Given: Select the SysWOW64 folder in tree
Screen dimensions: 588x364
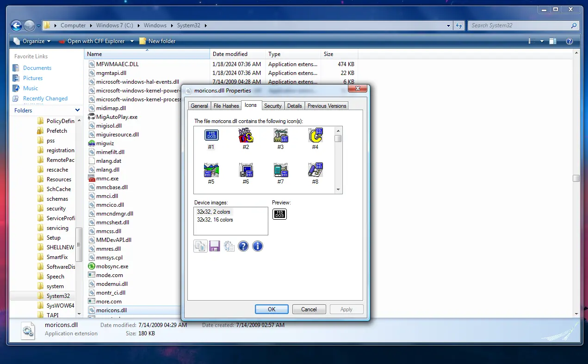Looking at the screenshot, I should coord(56,306).
